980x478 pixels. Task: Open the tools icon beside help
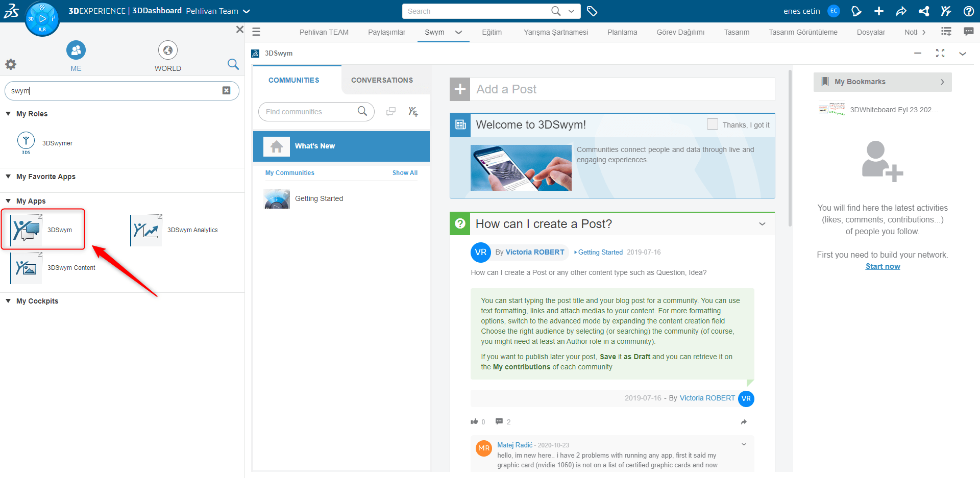click(946, 11)
